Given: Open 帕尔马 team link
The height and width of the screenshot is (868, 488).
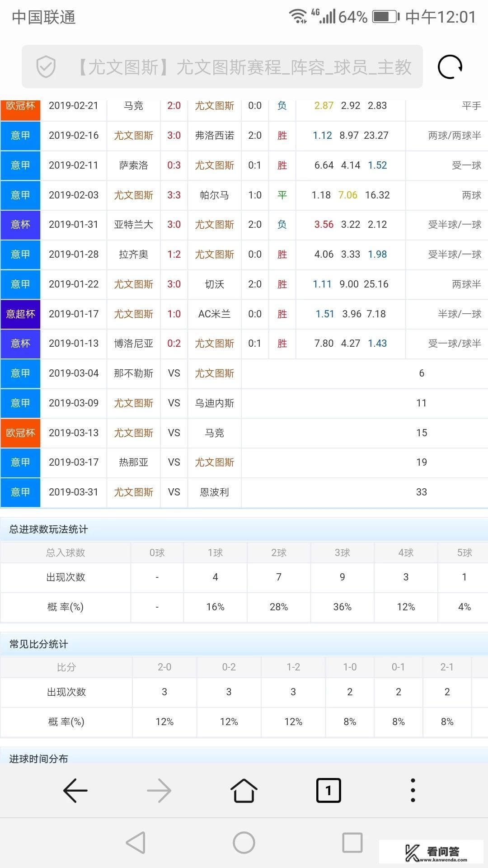Looking at the screenshot, I should [x=215, y=195].
